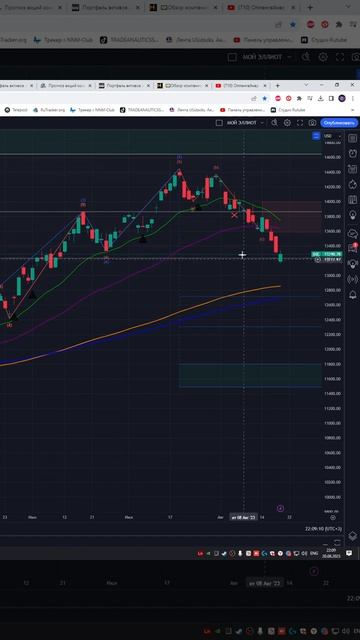The height and width of the screenshot is (640, 360).
Task: Expand the bookmarks bar overflow chevron
Action: (x=353, y=110)
